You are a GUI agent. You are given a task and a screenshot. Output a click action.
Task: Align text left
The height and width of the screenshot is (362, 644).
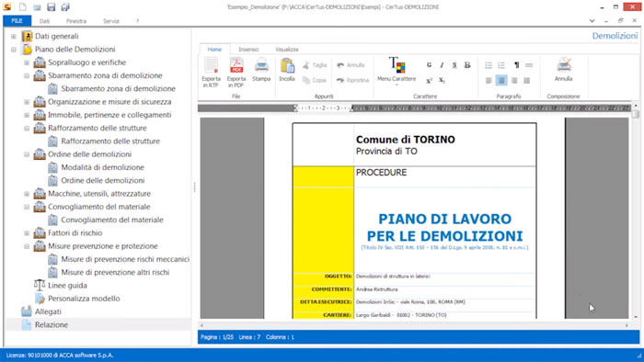pyautogui.click(x=489, y=80)
